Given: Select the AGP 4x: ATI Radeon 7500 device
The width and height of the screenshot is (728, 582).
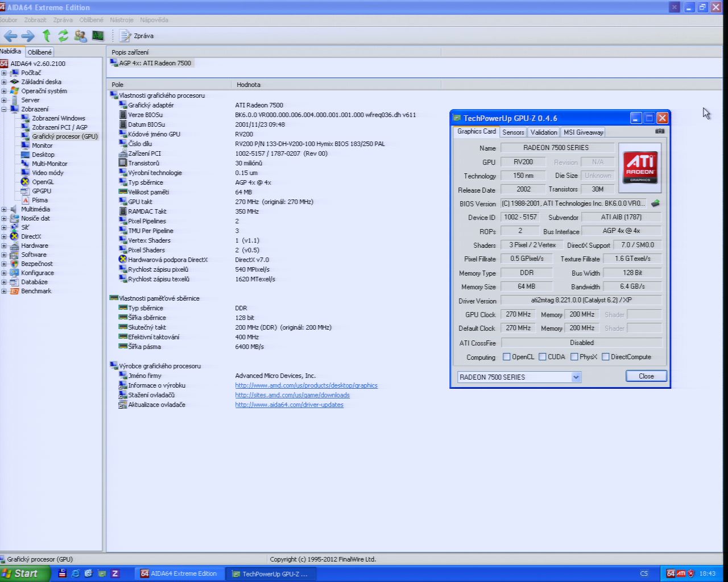Looking at the screenshot, I should [x=151, y=63].
